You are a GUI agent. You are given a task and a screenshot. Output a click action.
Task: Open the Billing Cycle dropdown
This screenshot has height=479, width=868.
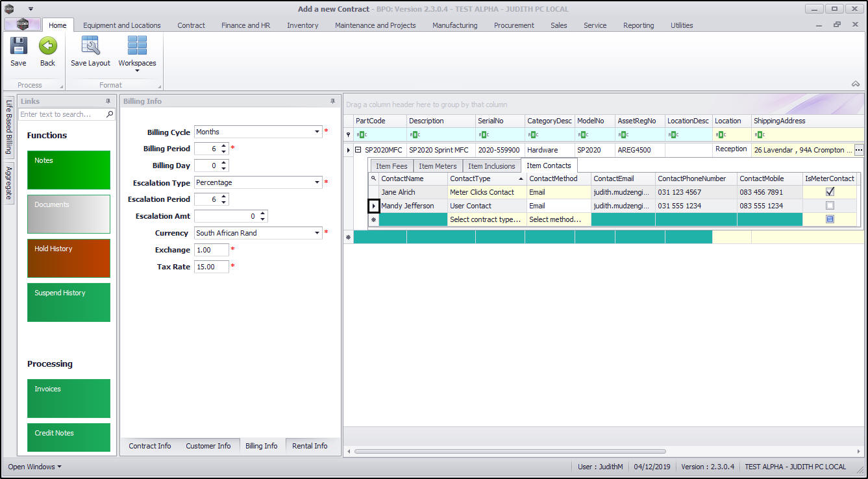317,132
